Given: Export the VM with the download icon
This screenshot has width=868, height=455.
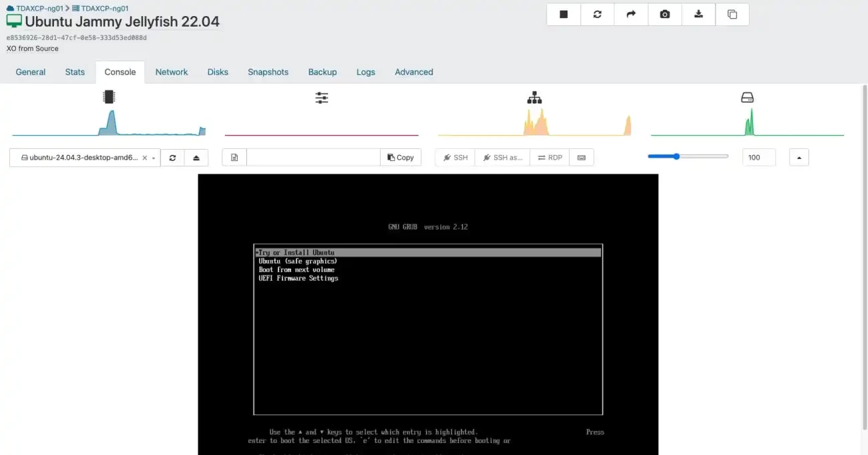Looking at the screenshot, I should 698,14.
